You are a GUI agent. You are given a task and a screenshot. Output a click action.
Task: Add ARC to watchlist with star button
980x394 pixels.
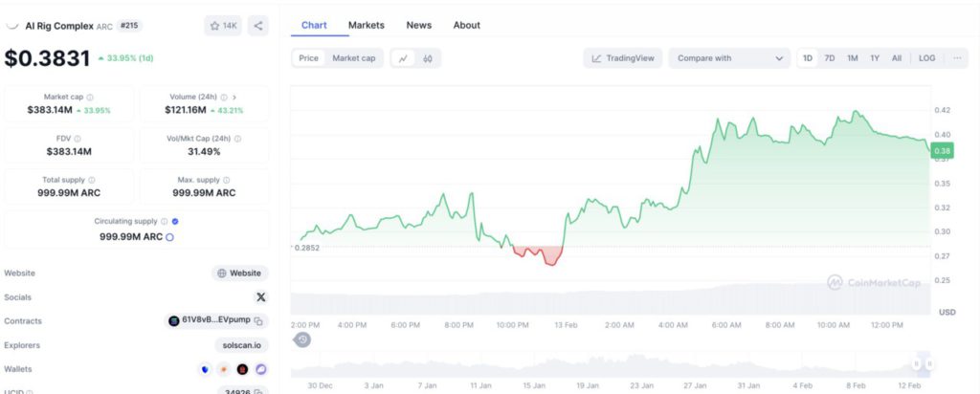click(223, 26)
